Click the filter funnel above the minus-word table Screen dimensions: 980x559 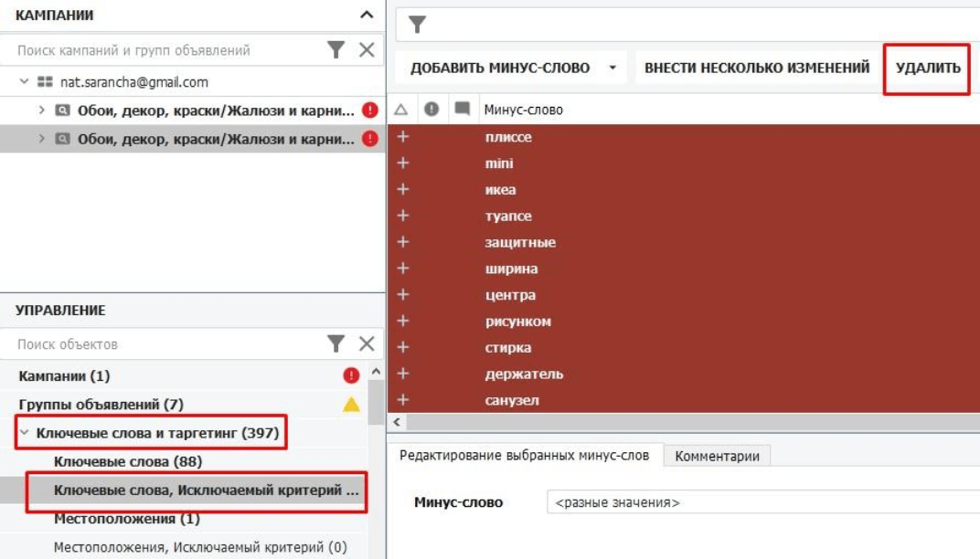coord(417,25)
